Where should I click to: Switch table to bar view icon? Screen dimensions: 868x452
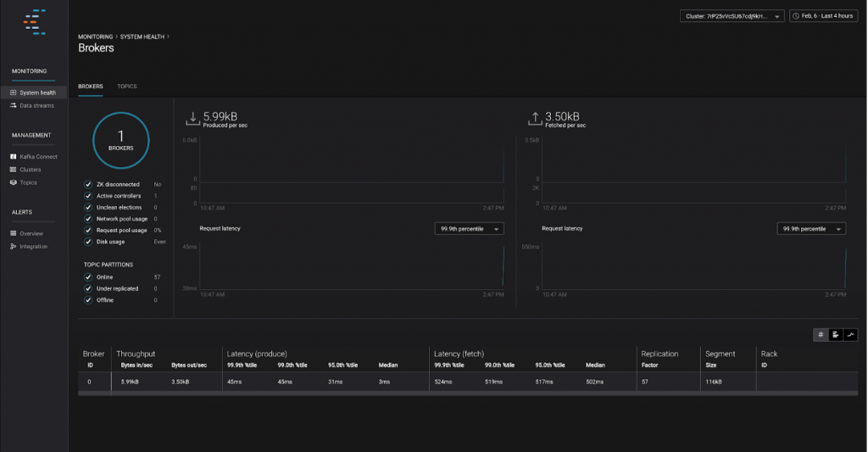(835, 335)
